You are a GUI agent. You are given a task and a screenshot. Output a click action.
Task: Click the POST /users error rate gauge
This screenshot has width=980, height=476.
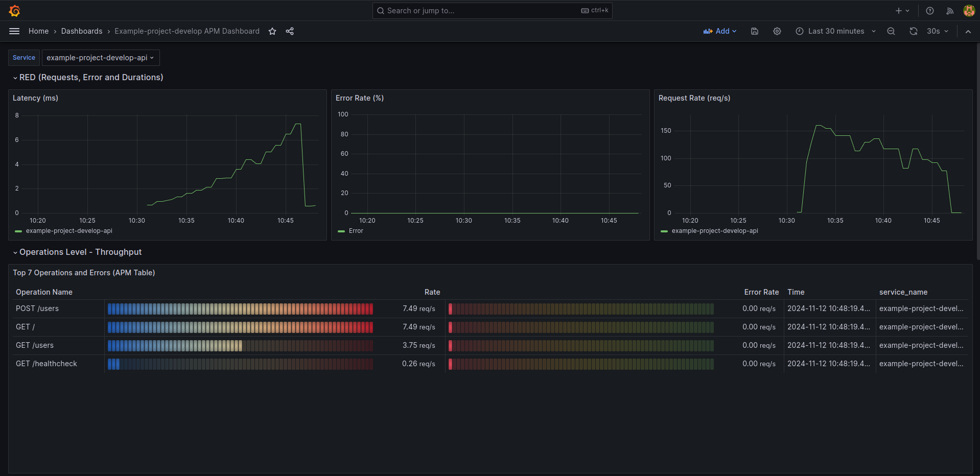pos(581,308)
